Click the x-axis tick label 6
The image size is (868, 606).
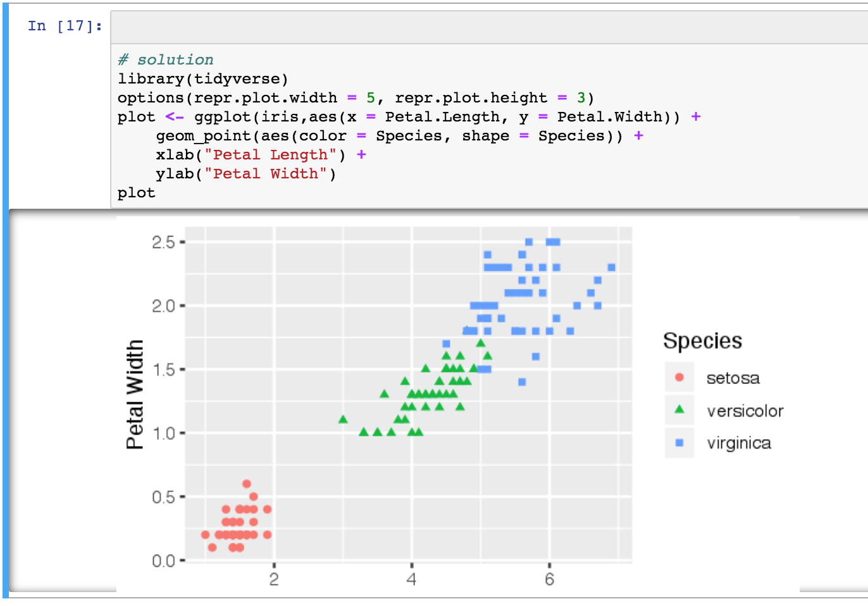549,579
